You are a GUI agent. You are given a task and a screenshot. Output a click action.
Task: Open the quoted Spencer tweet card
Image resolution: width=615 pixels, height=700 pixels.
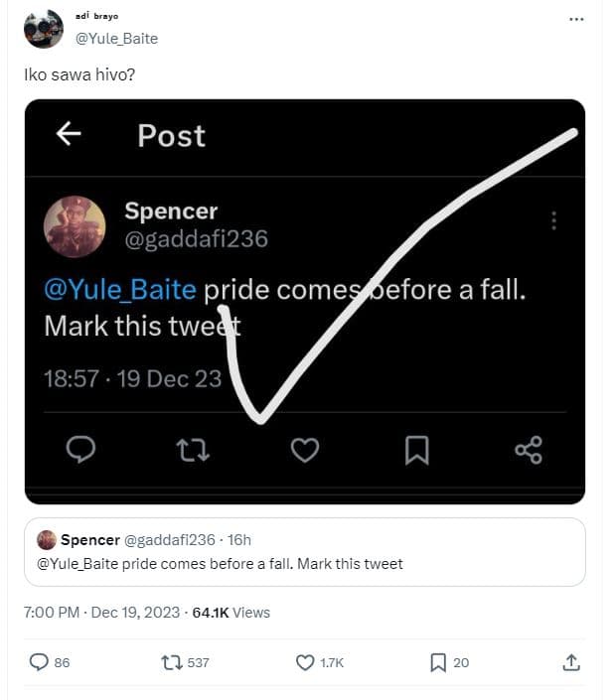coord(304,552)
